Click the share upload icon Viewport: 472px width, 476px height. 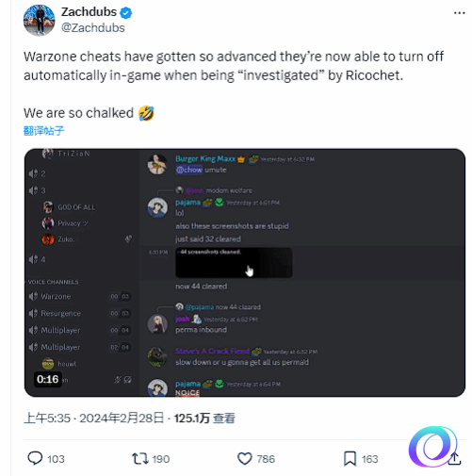point(454,459)
